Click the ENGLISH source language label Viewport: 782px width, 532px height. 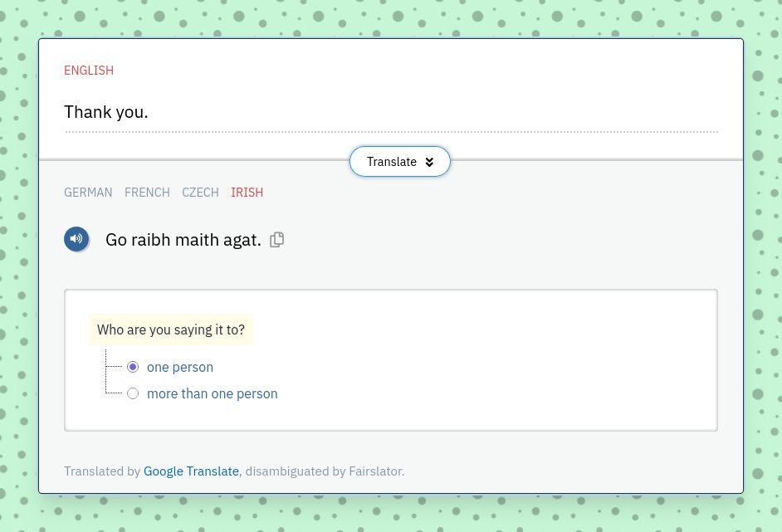(89, 71)
